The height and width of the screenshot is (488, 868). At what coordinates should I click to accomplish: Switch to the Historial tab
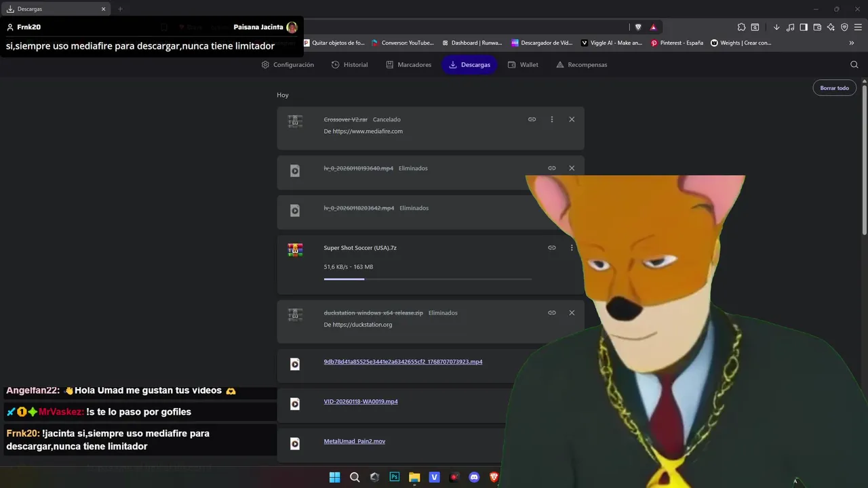coord(349,64)
